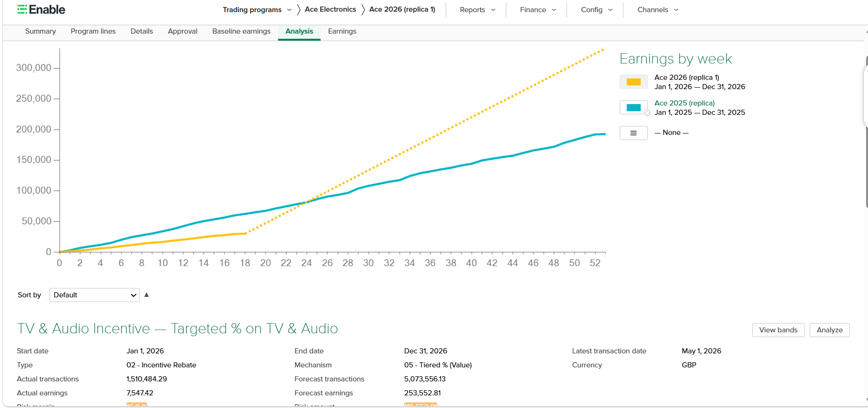Screen dimensions: 868x408
Task: Select the Earnings tab
Action: pyautogui.click(x=342, y=31)
